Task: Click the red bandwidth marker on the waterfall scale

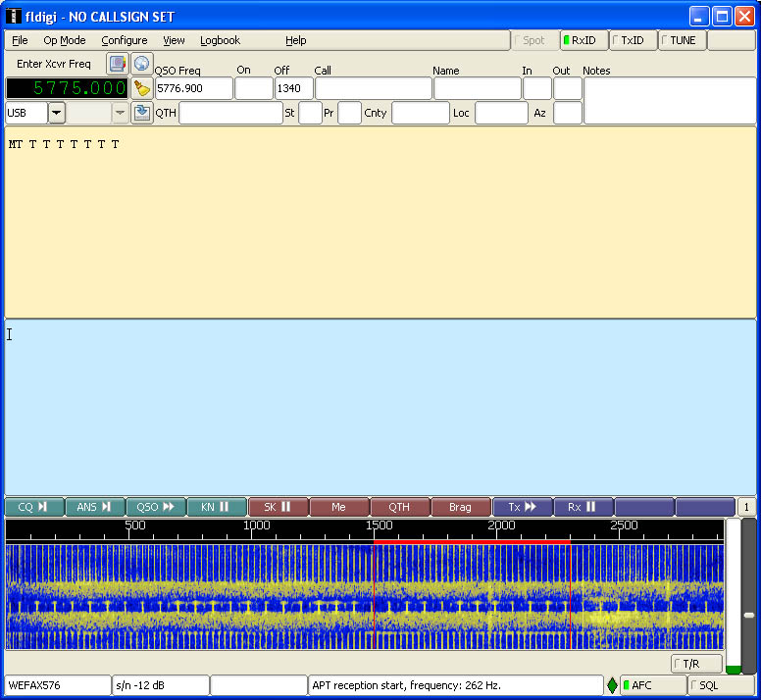Action: click(x=472, y=541)
